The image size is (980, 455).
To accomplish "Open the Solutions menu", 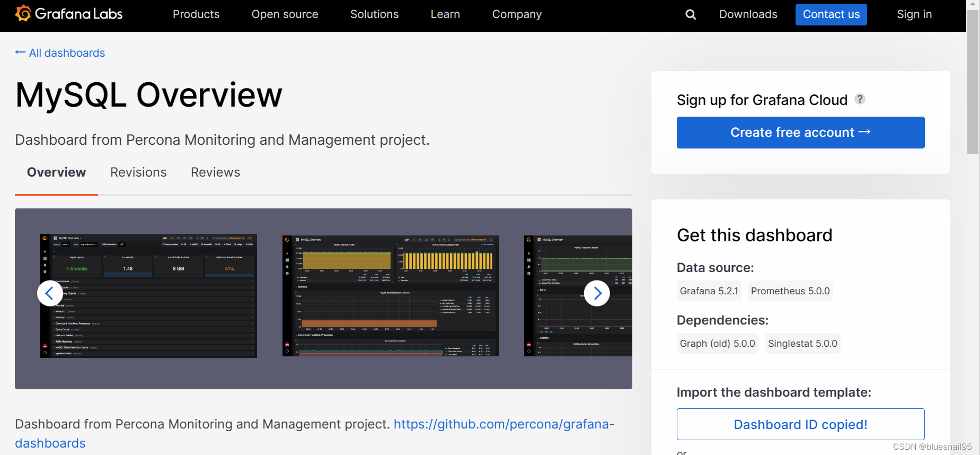I will pyautogui.click(x=374, y=14).
